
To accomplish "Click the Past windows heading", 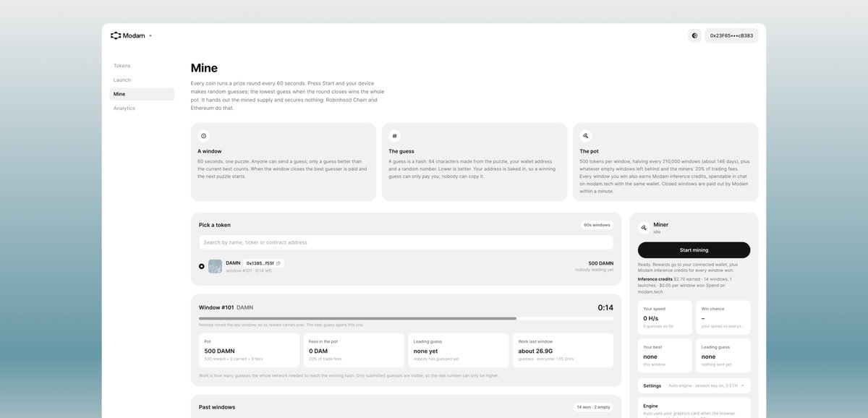I will pyautogui.click(x=217, y=407).
